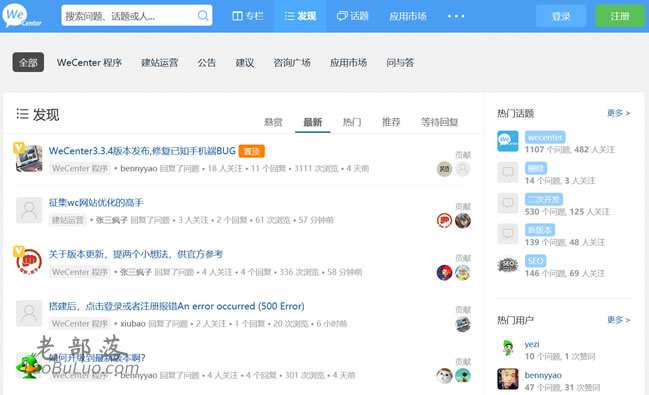This screenshot has width=649, height=395.
Task: Click second contributor avatar on 关于版本更新 post
Action: coord(463,272)
